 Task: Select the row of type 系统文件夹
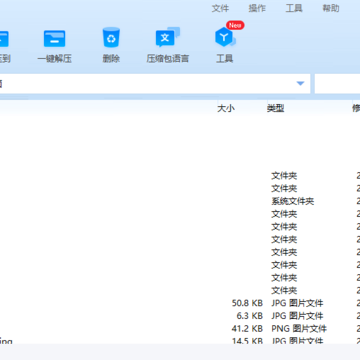[180, 201]
